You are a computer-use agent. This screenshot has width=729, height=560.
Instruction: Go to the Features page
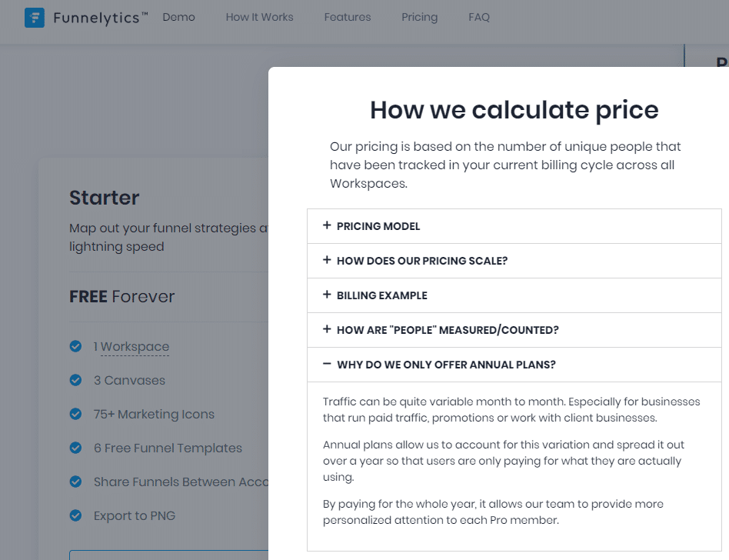(x=348, y=17)
